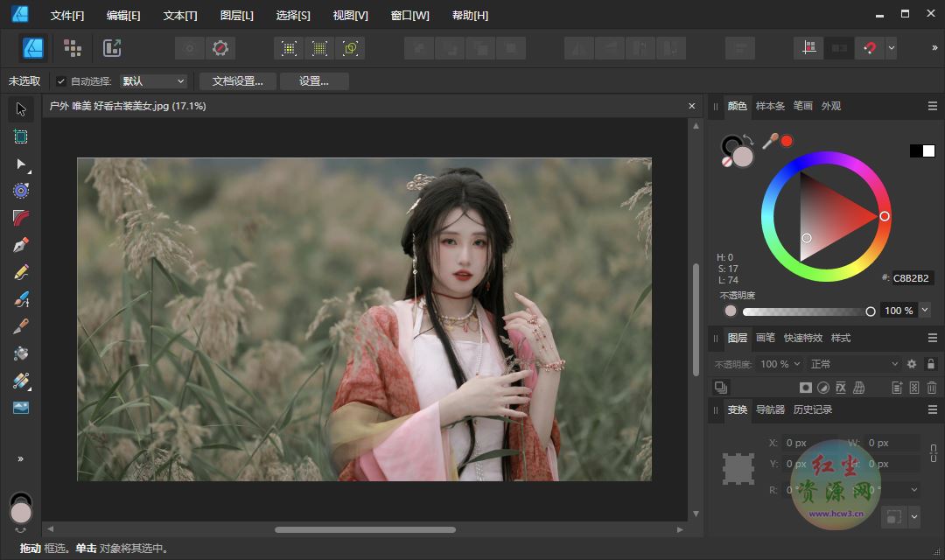Switch to the Pixel Persona
The height and width of the screenshot is (560, 945).
tap(73, 48)
